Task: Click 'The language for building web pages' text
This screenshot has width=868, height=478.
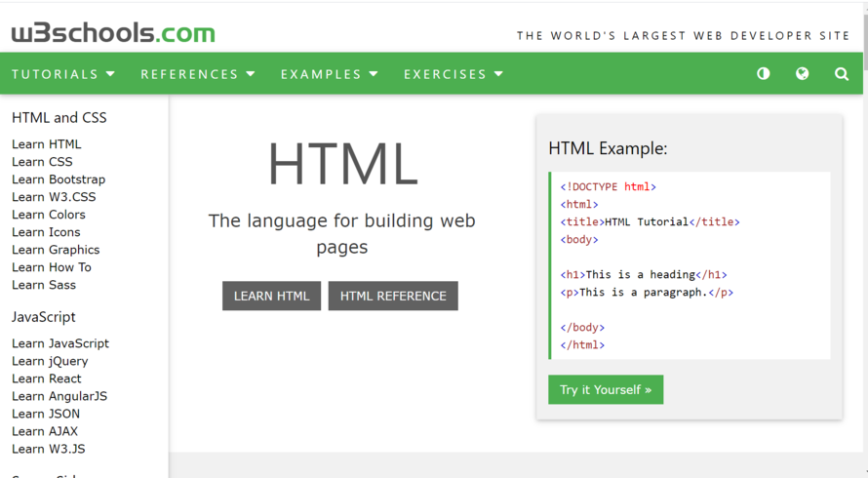Action: pyautogui.click(x=342, y=233)
